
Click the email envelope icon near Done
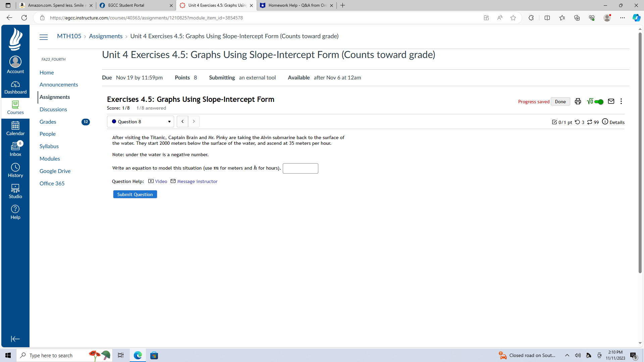point(611,101)
